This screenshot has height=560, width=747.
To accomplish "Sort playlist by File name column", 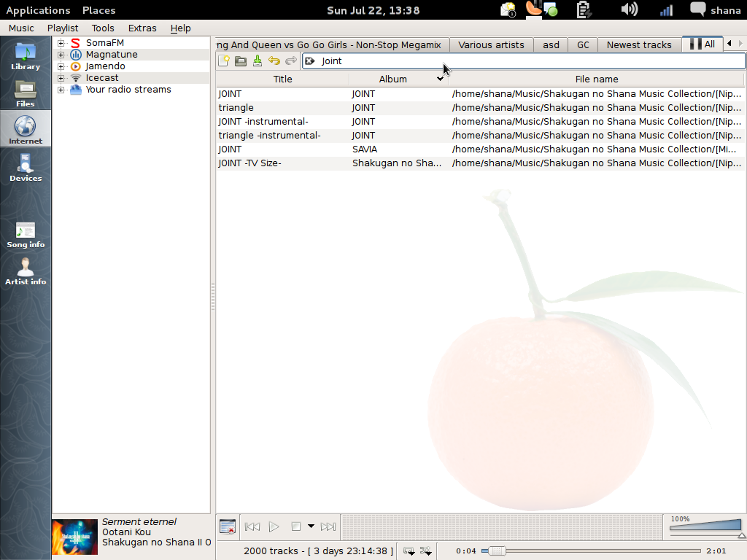I will point(597,79).
